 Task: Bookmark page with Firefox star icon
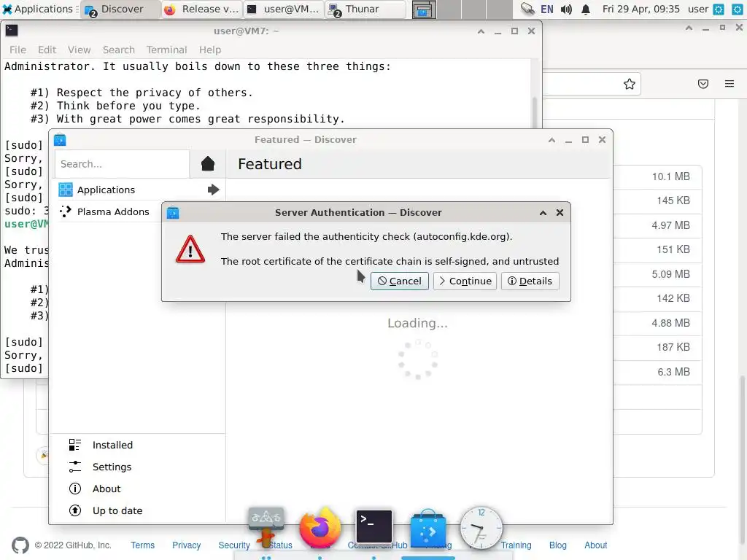click(630, 84)
